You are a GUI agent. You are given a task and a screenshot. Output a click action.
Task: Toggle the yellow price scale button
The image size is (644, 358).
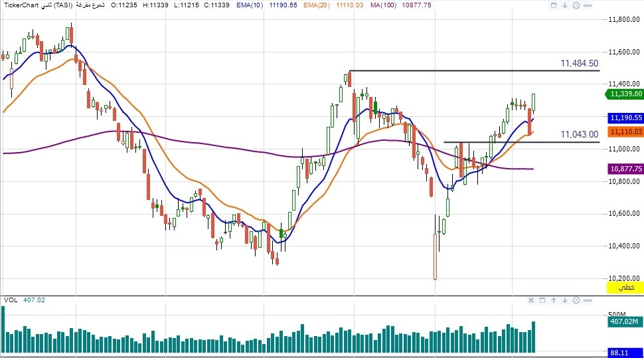point(625,287)
